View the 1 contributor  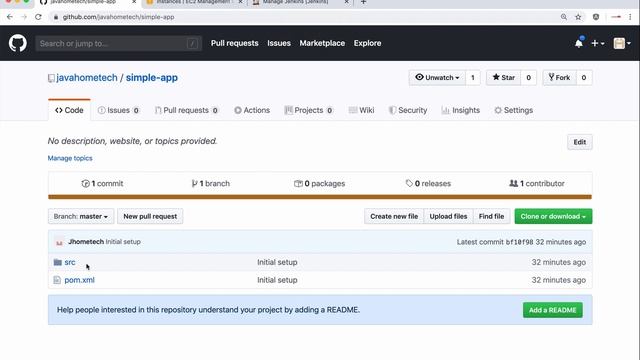tap(537, 184)
